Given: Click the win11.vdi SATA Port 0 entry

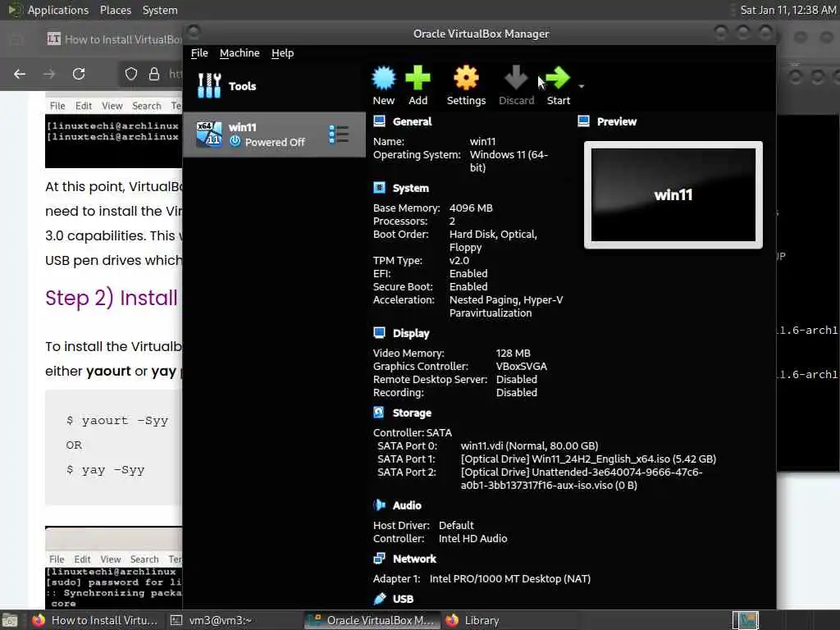Looking at the screenshot, I should coord(529,445).
